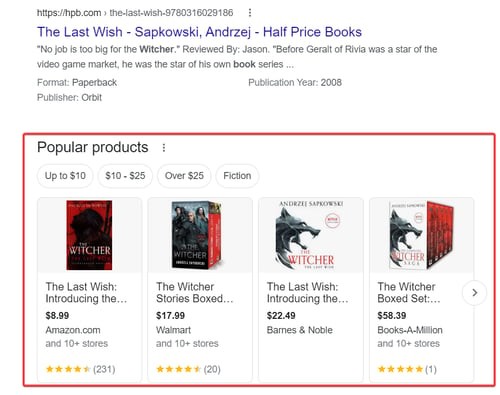Apply the Over $25 filter chip
500x395 pixels.
pos(184,176)
